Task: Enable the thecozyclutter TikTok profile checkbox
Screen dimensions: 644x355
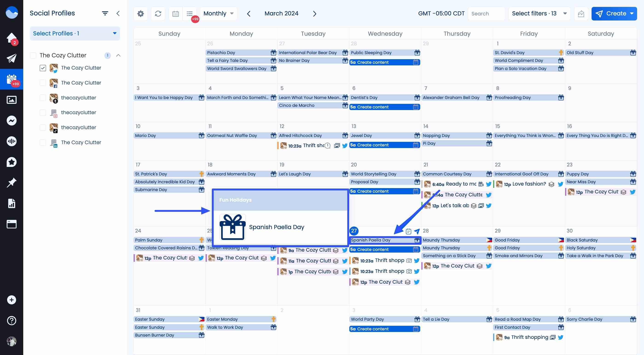Action: coord(43,127)
